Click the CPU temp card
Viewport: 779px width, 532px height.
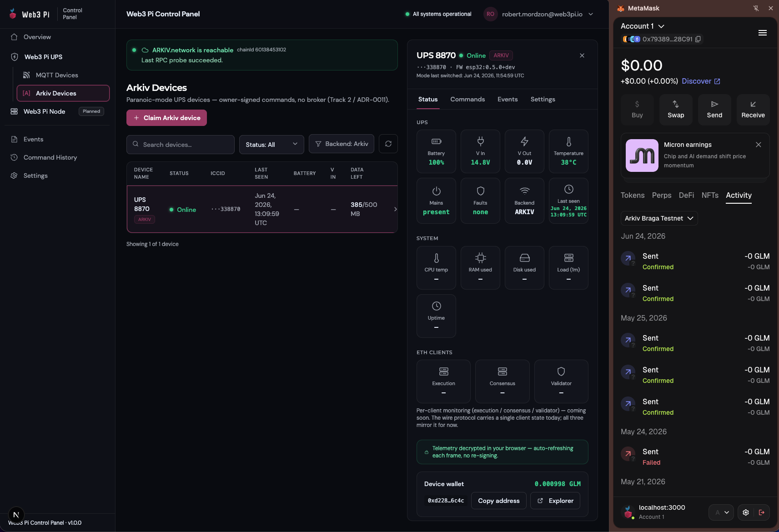436,268
